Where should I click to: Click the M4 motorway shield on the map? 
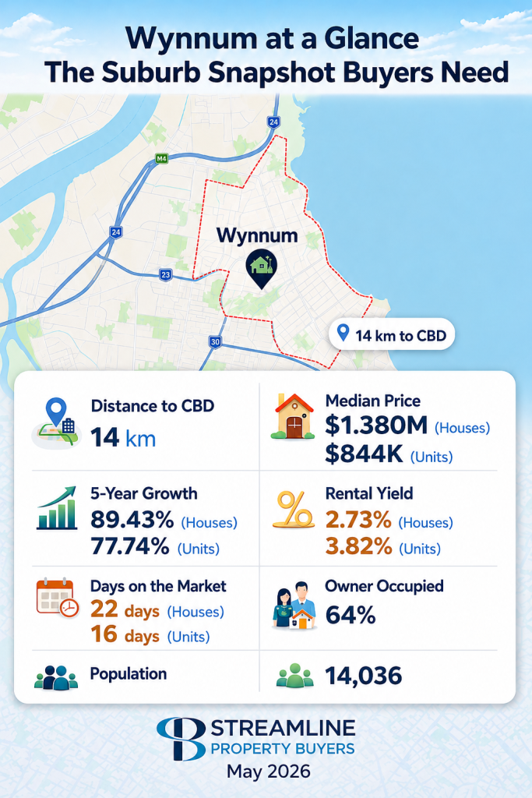pos(162,159)
